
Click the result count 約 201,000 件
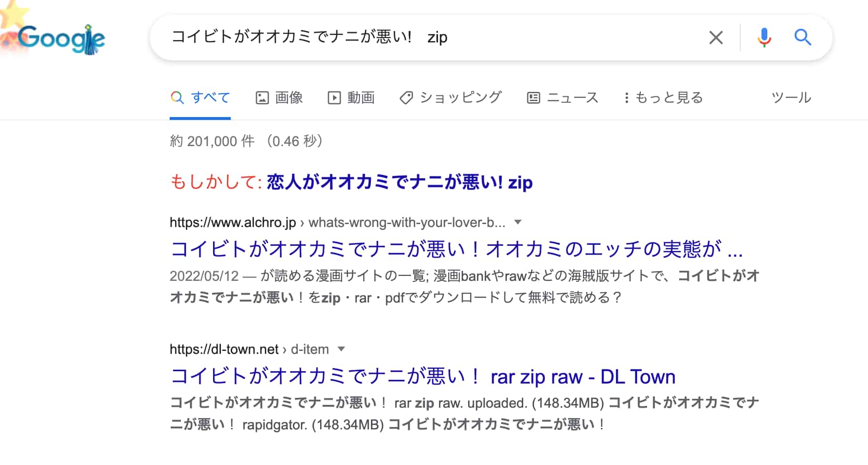[x=212, y=141]
